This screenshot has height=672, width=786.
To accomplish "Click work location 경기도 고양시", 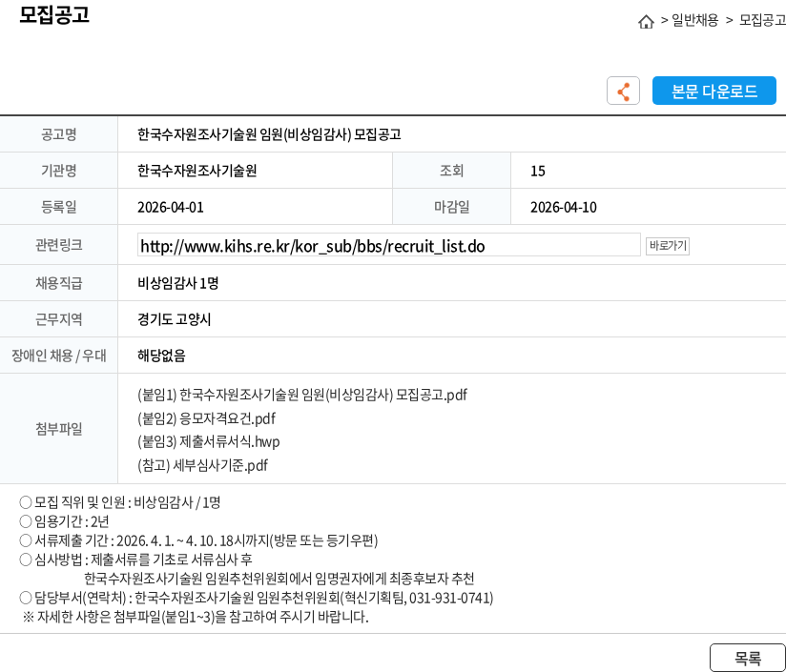I will point(174,319).
